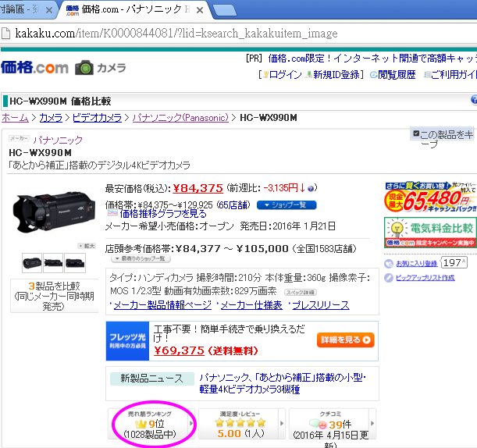Open the 新製品ニュース article link
The height and width of the screenshot is (448, 477).
283,383
